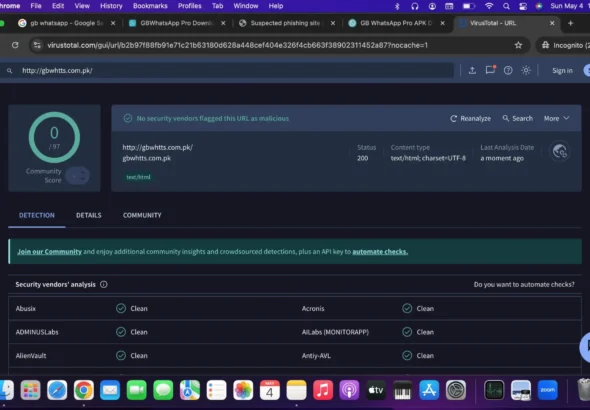The width and height of the screenshot is (590, 410).
Task: Click the text/html tag chip
Action: (138, 177)
